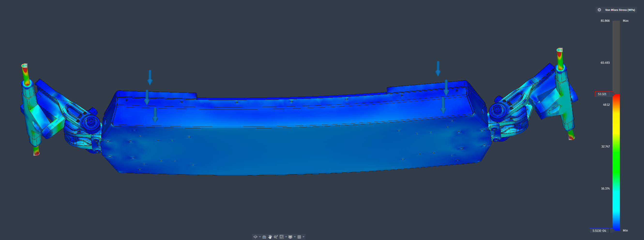Edit the 5.513E-04 minimum legend value
Screen dimensions: 644x240
[x=599, y=231]
